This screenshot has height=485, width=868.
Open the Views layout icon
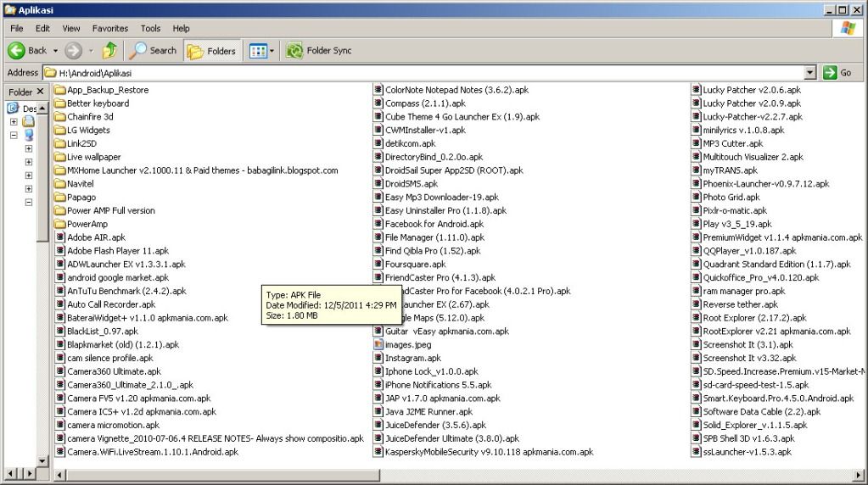258,51
